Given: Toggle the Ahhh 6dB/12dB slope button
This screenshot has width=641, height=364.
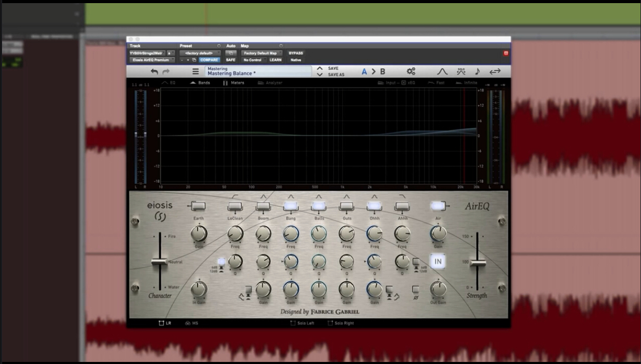Looking at the screenshot, I should [416, 262].
